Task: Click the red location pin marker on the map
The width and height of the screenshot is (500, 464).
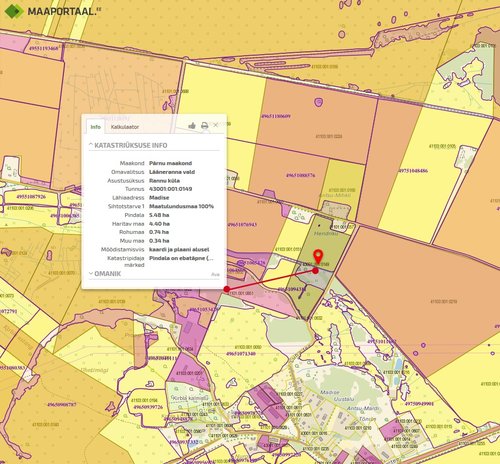Action: pyautogui.click(x=318, y=256)
